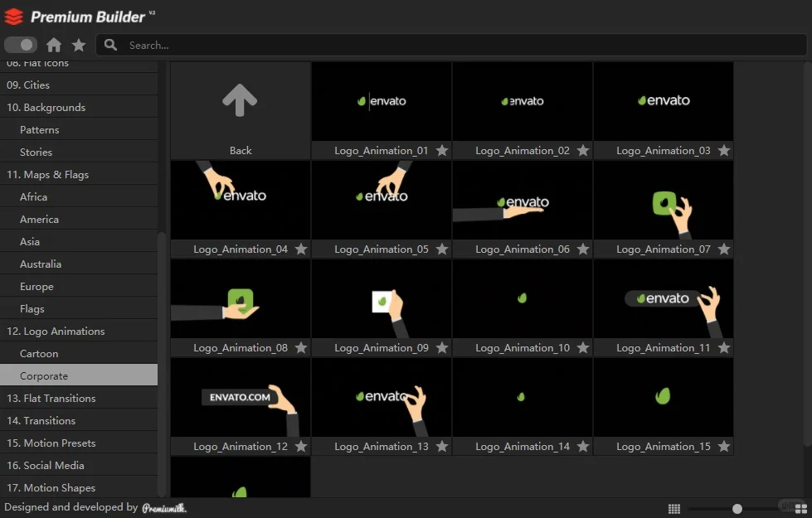This screenshot has width=812, height=518.
Task: Open the 12. Logo Animations category
Action: coord(79,331)
